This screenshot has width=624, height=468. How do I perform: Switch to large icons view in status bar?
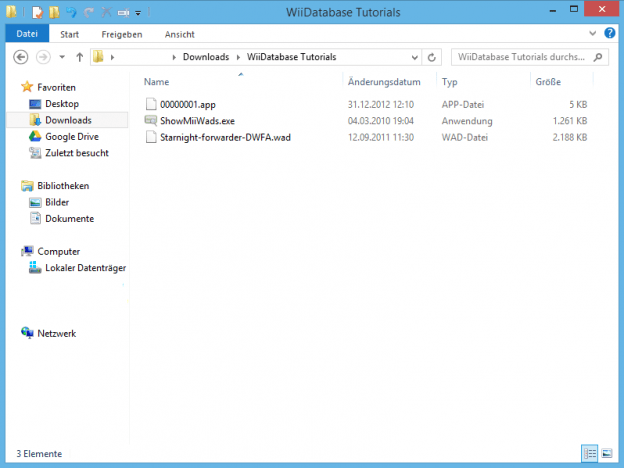(x=607, y=453)
